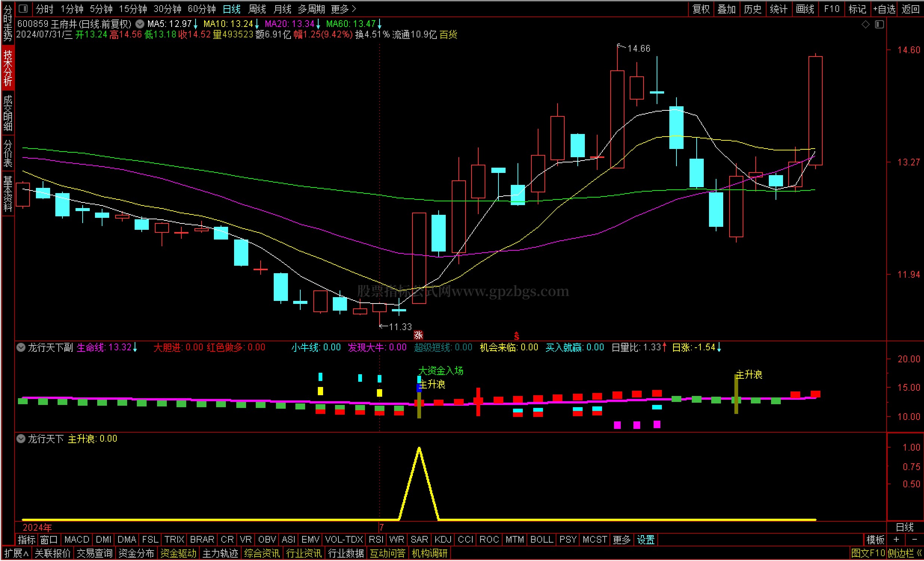
Task: Click the split-panel icon near price axis
Action: pyautogui.click(x=880, y=25)
